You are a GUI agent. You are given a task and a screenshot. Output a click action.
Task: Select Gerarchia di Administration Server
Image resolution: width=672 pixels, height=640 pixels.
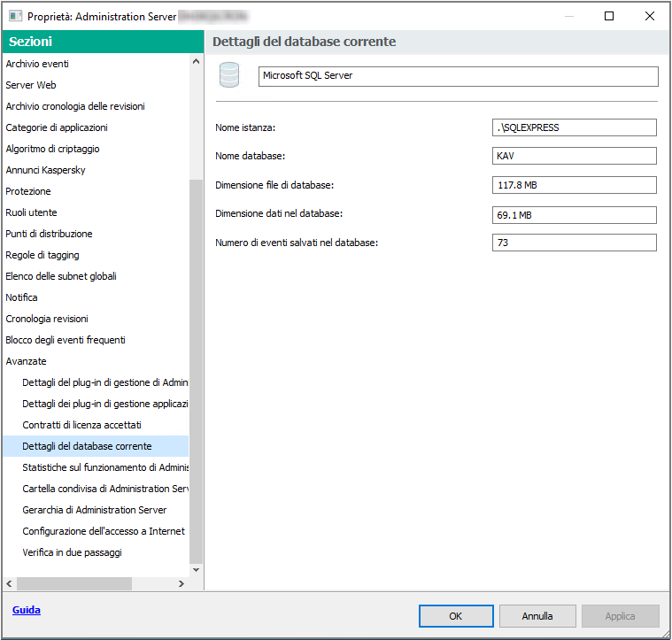(94, 510)
